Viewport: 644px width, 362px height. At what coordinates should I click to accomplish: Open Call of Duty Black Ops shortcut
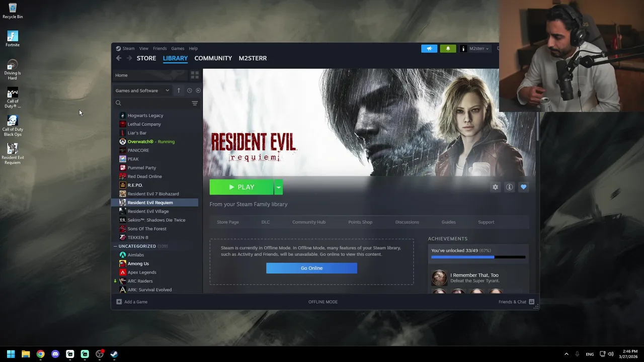coord(13,126)
